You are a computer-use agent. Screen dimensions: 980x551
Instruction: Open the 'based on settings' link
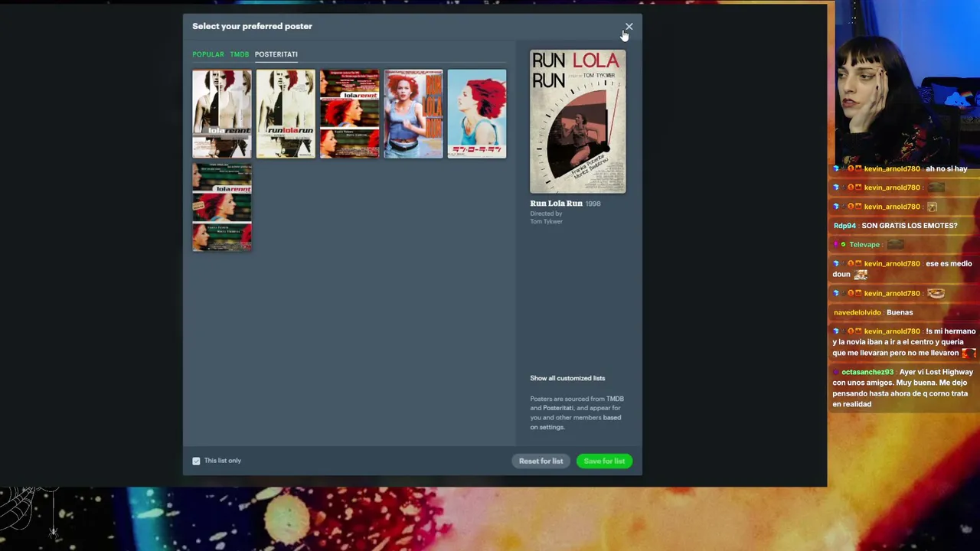point(576,422)
